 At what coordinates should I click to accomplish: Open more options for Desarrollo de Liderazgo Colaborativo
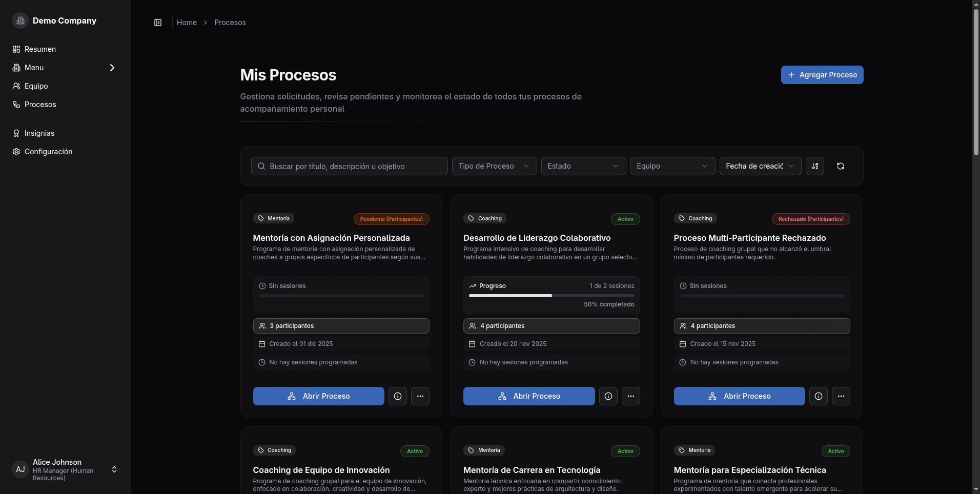(x=630, y=396)
